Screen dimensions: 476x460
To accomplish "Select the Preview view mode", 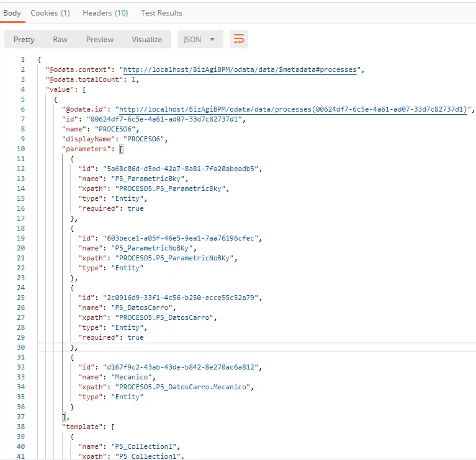I will tap(99, 40).
